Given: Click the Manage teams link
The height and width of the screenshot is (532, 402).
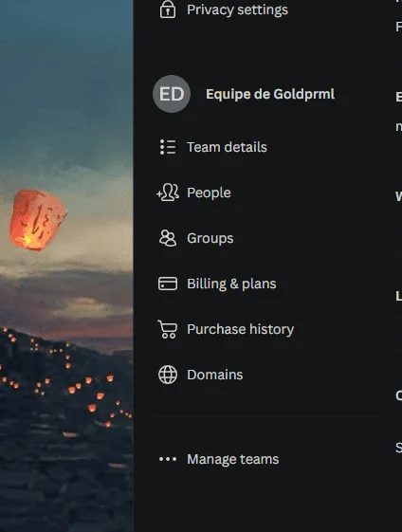Looking at the screenshot, I should [x=232, y=459].
